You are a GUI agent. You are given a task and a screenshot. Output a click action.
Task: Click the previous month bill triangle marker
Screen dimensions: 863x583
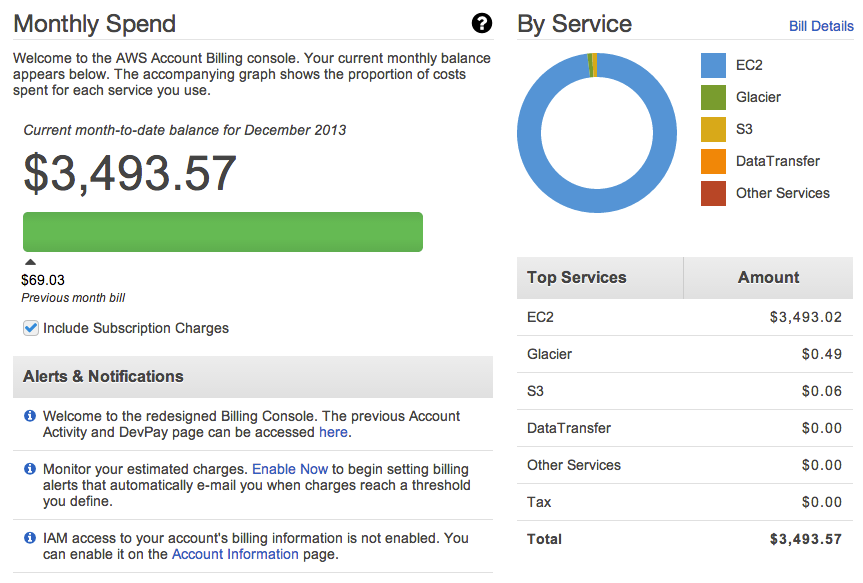tap(30, 263)
